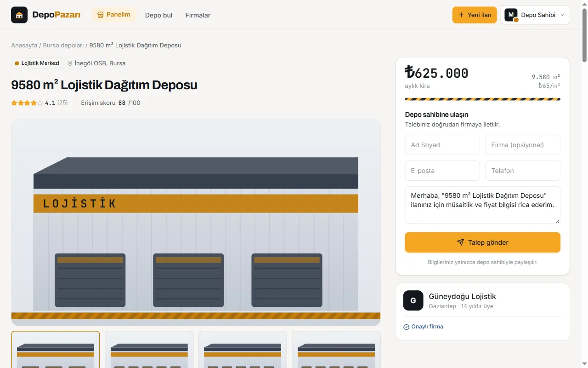This screenshot has width=588, height=368.
Task: Focus the E-posta input field
Action: coord(442,171)
